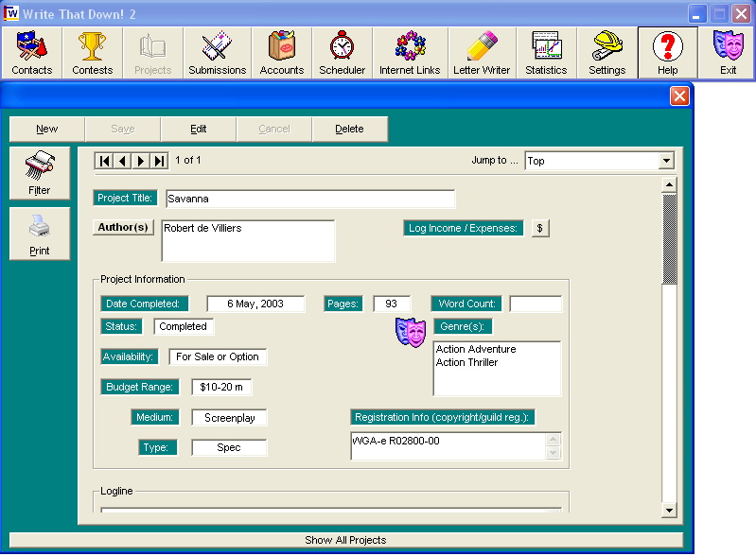
Task: Open the Submissions module
Action: click(217, 53)
